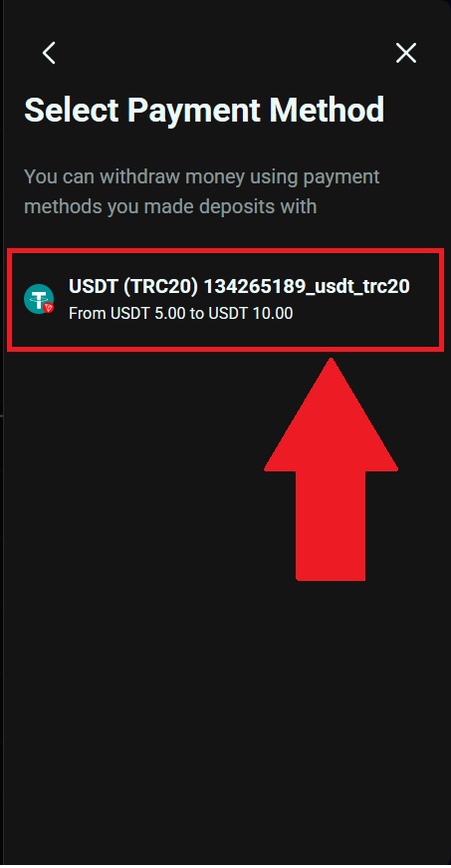Click the withdraw money description text

pos(202,191)
